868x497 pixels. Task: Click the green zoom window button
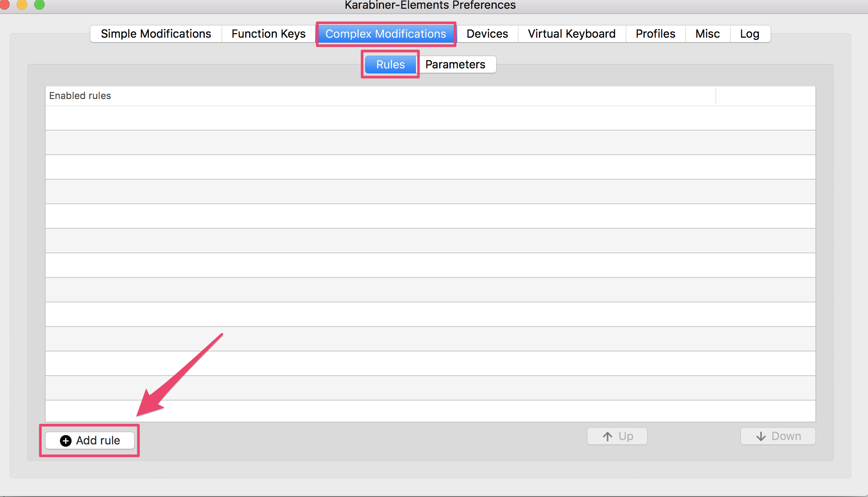(39, 4)
